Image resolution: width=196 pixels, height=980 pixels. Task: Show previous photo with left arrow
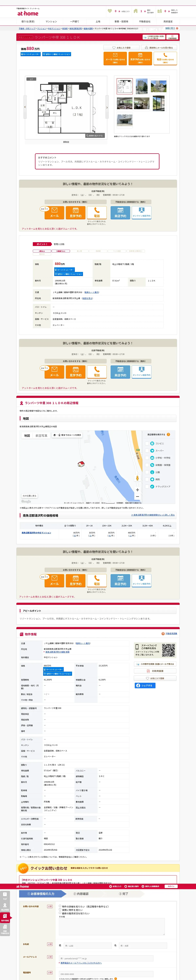point(25,107)
